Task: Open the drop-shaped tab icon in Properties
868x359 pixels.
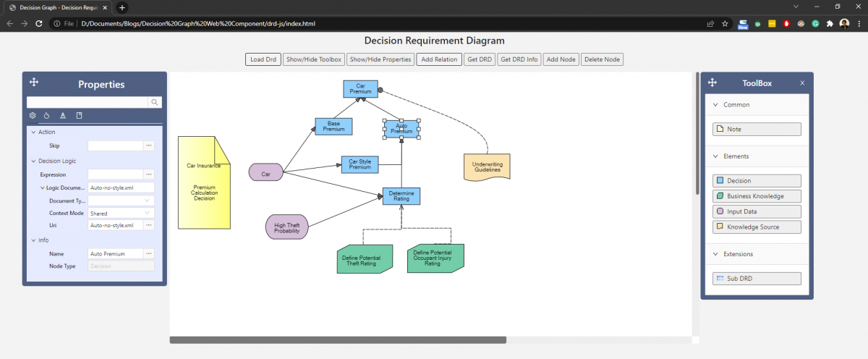Action: (47, 115)
